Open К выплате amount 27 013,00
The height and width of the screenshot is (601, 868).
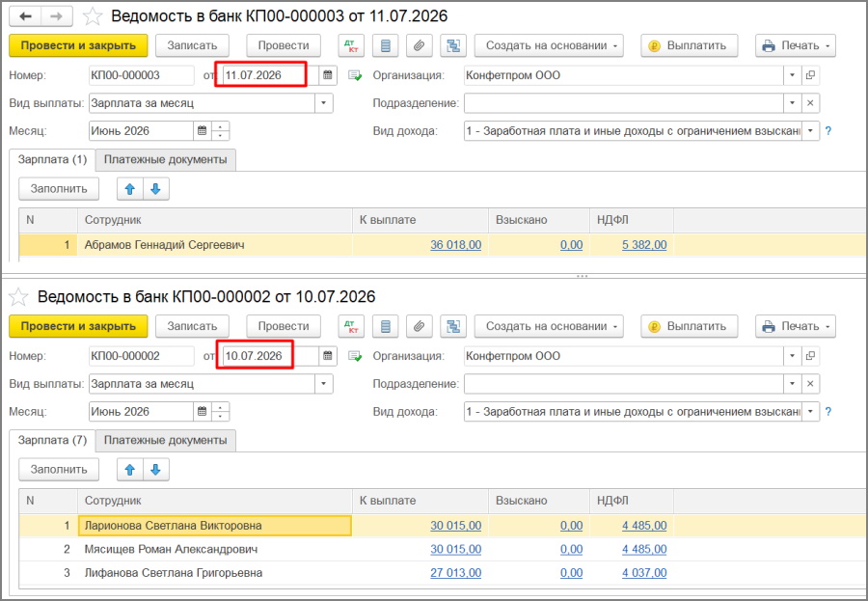coord(455,573)
